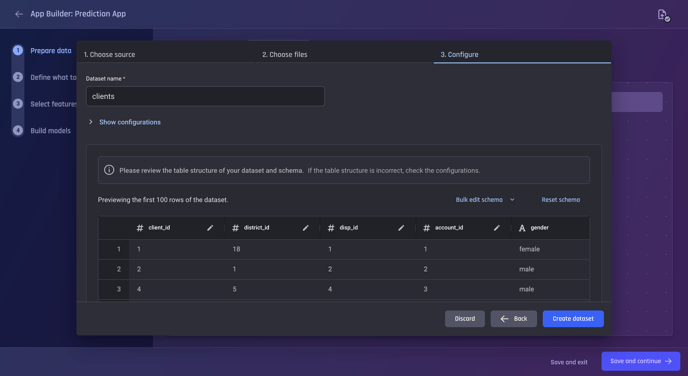Open the Bulk edit schema dropdown
688x376 pixels.
coord(484,200)
